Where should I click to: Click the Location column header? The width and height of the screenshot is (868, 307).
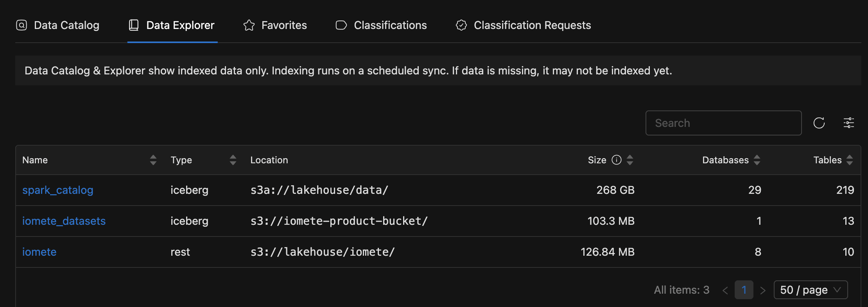click(x=269, y=160)
